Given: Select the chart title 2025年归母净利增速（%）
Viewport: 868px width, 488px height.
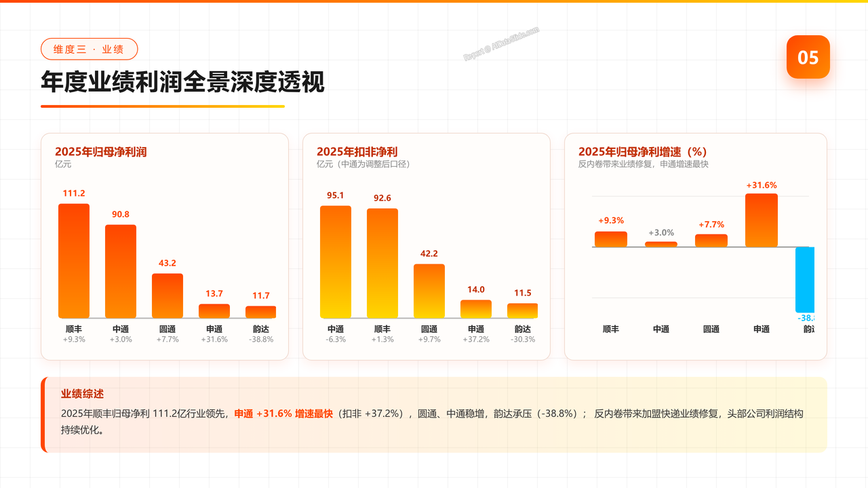Looking at the screenshot, I should (643, 152).
